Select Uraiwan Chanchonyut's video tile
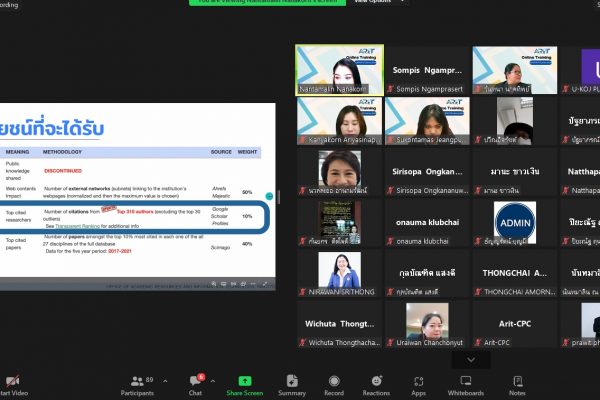Image resolution: width=600 pixels, height=400 pixels. pos(427,324)
